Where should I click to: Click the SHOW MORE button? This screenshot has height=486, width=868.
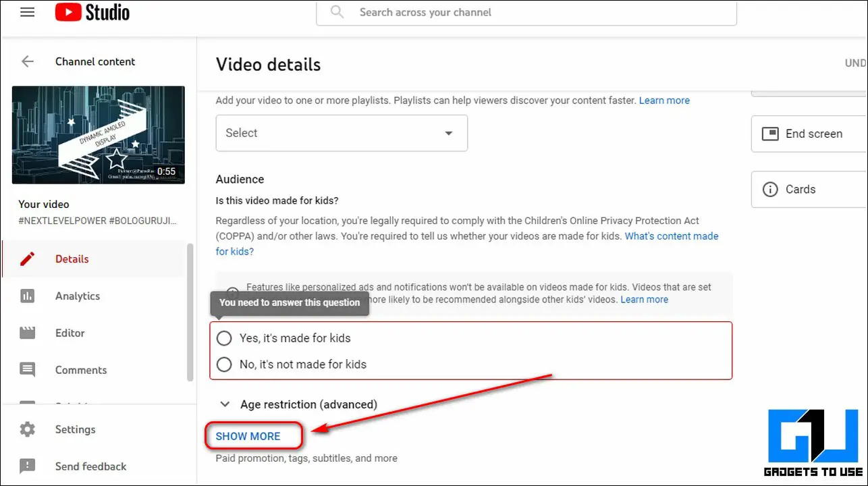pos(248,436)
